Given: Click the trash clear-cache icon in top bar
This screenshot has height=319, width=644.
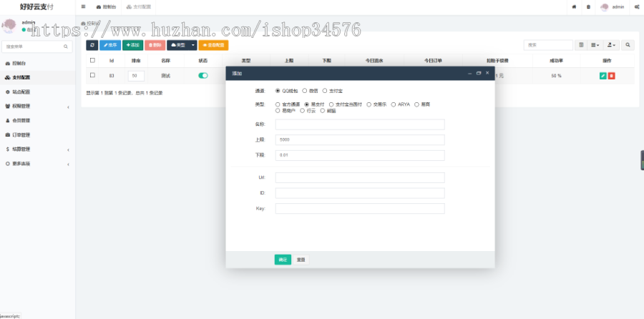Looking at the screenshot, I should click(x=589, y=7).
